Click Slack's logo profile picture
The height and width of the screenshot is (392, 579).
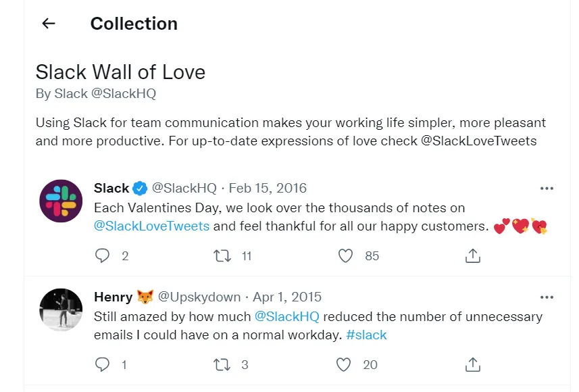tap(61, 201)
